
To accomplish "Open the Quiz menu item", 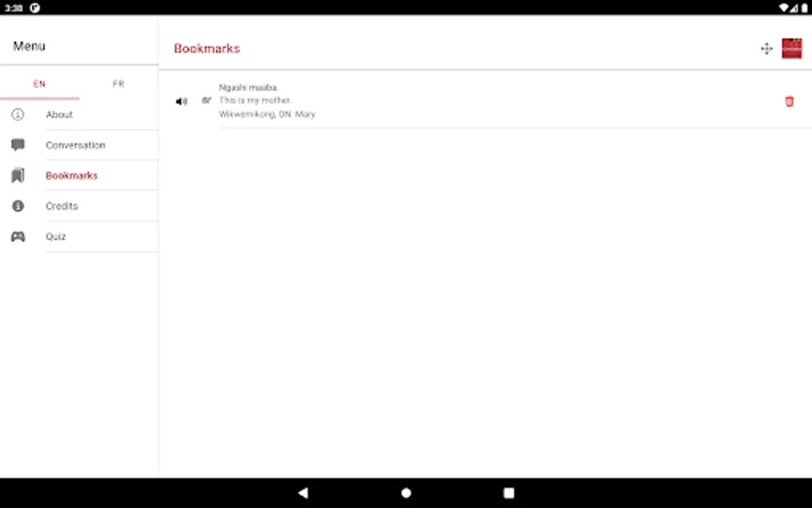I will click(x=79, y=237).
